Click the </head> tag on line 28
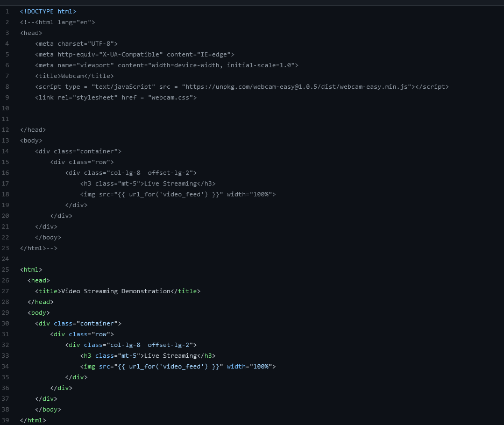Screen dimensions: 504x425 tap(40, 302)
